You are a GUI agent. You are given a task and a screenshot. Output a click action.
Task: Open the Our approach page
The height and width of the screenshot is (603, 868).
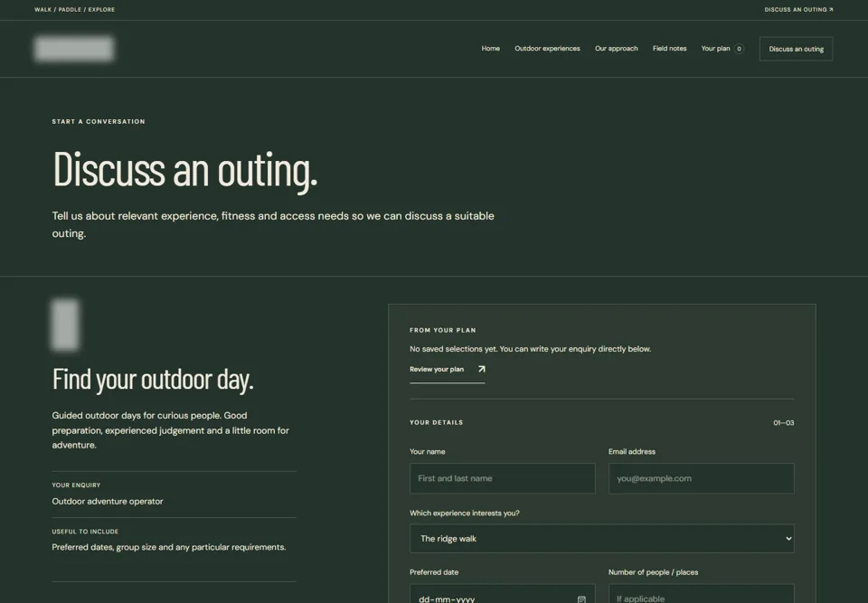pos(616,49)
